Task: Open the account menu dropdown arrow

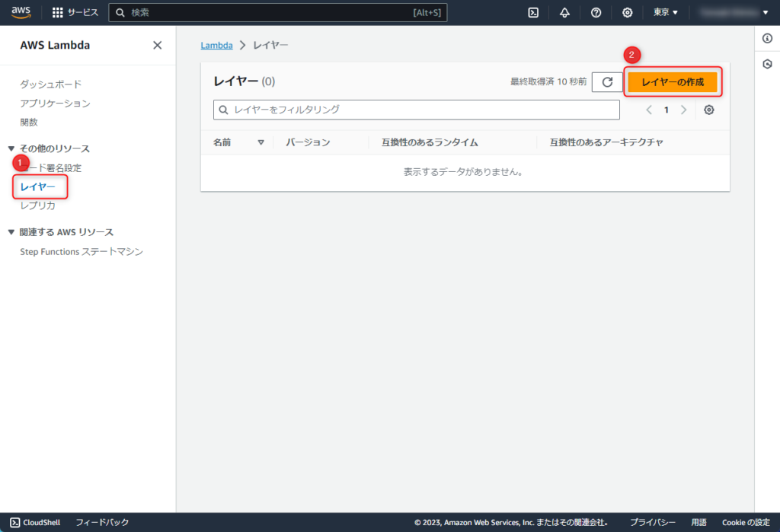Action: [765, 12]
